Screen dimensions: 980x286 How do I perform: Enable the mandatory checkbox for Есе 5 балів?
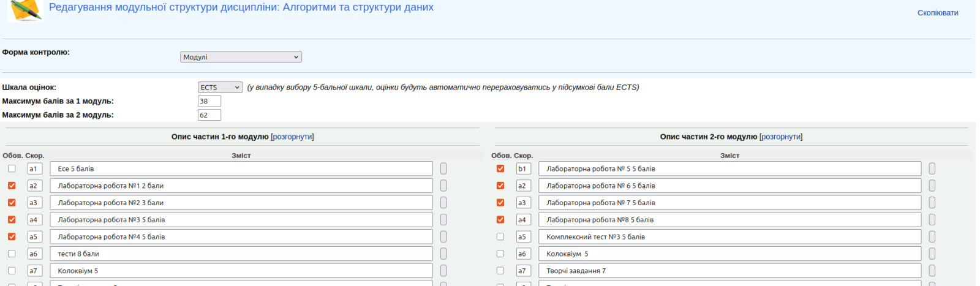click(x=12, y=168)
